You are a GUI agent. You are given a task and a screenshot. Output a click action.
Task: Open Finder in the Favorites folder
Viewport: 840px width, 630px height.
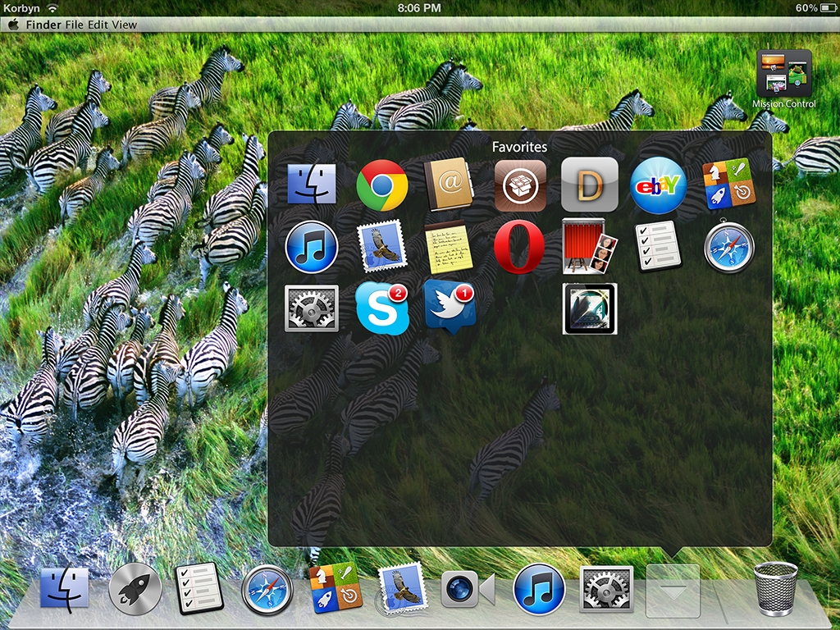click(x=312, y=185)
